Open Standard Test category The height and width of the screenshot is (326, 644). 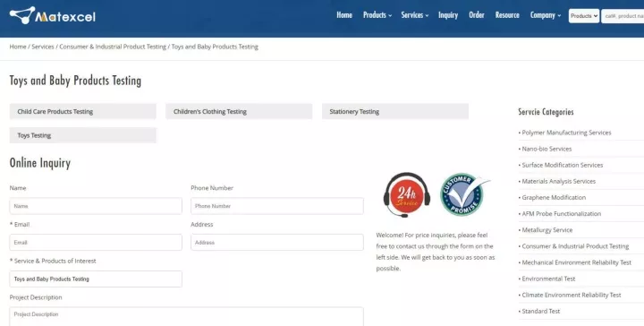pos(541,311)
